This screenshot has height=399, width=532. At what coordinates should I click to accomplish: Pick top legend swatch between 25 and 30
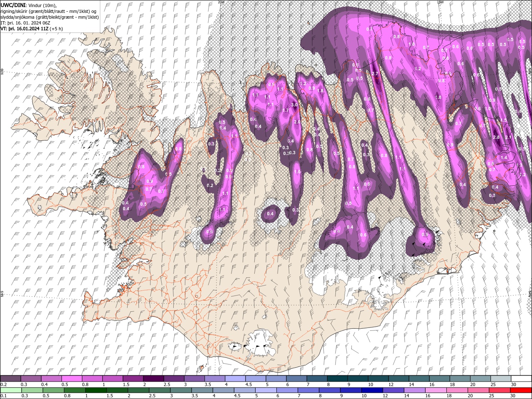tap(500, 379)
